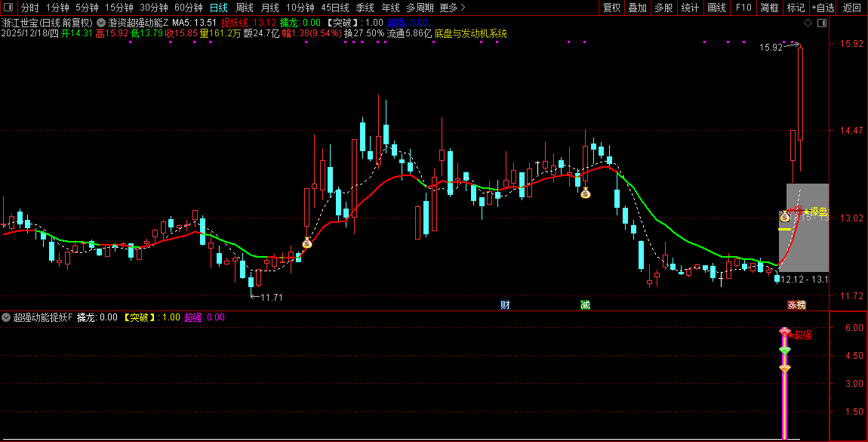Switch to 月线 monthly chart
Viewport: 868px width, 442px height.
(x=269, y=8)
